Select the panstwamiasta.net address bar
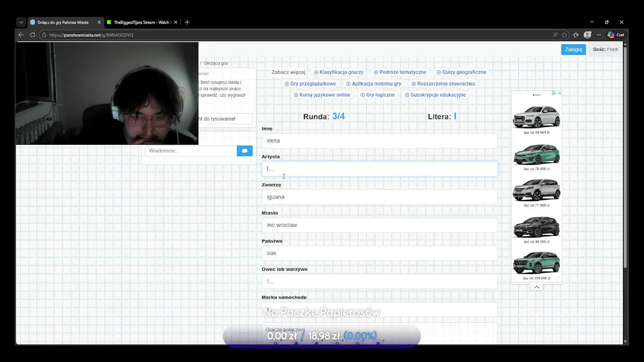 tap(297, 35)
